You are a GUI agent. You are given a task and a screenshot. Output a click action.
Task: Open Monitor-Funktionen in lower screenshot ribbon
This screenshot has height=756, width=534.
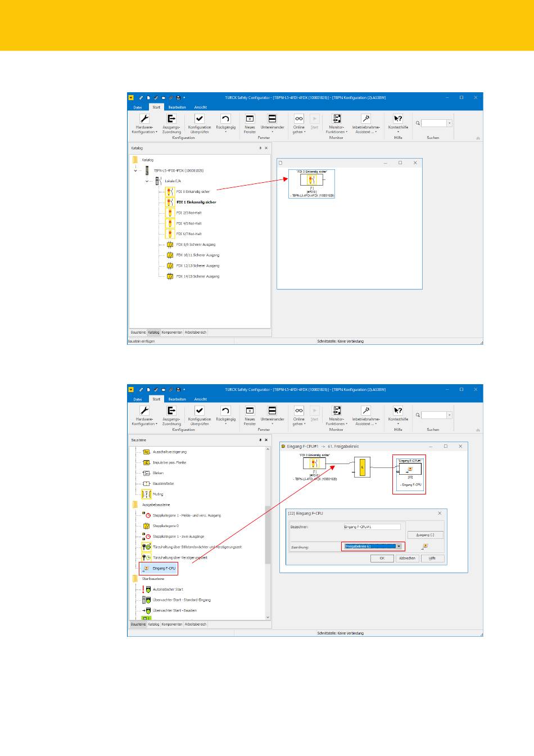pos(336,416)
